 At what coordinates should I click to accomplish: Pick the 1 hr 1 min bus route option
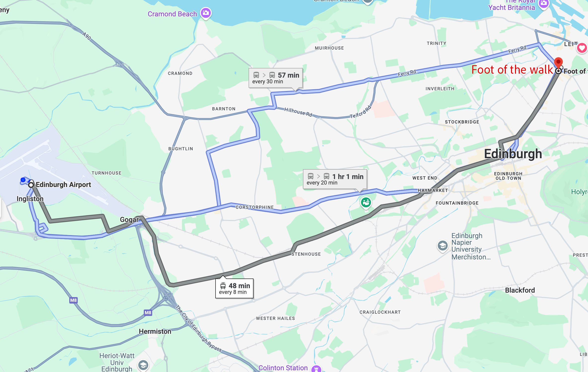(x=335, y=179)
